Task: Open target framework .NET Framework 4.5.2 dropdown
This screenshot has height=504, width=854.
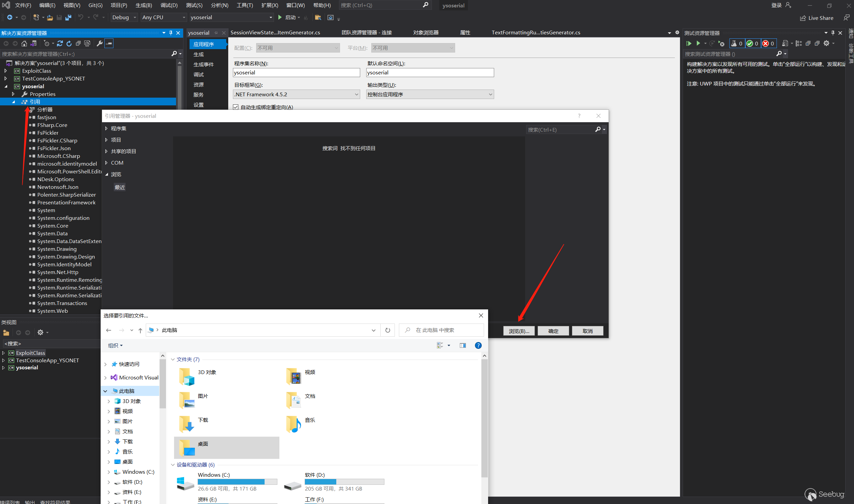Action: click(x=296, y=94)
